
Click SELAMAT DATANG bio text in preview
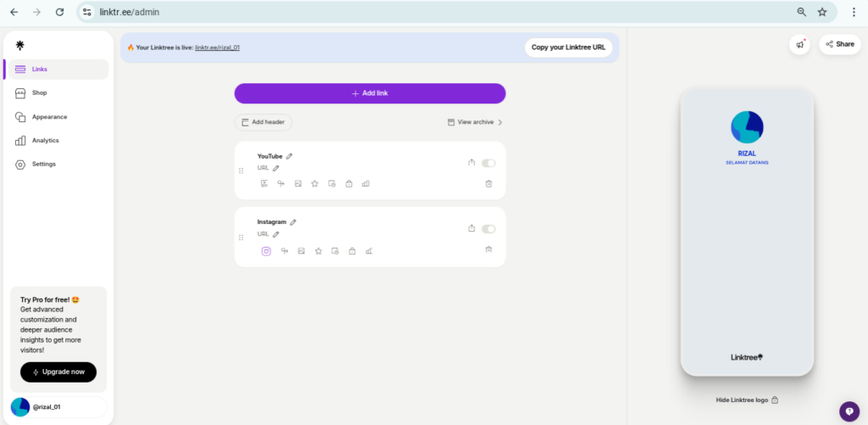(747, 163)
